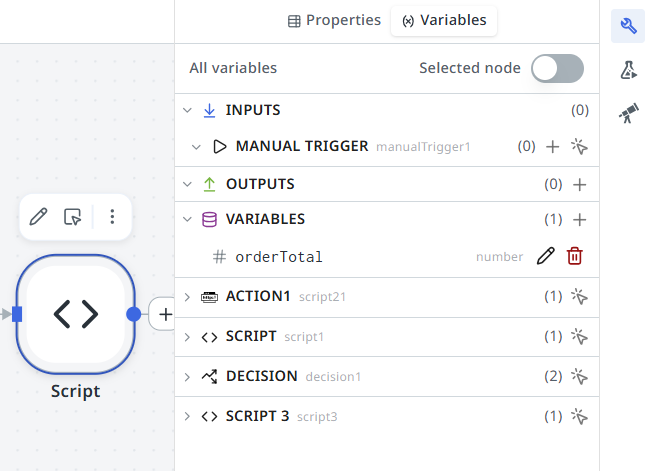Screen dimensions: 651x471
Task: Collapse the VARIABLES section
Action: point(188,219)
